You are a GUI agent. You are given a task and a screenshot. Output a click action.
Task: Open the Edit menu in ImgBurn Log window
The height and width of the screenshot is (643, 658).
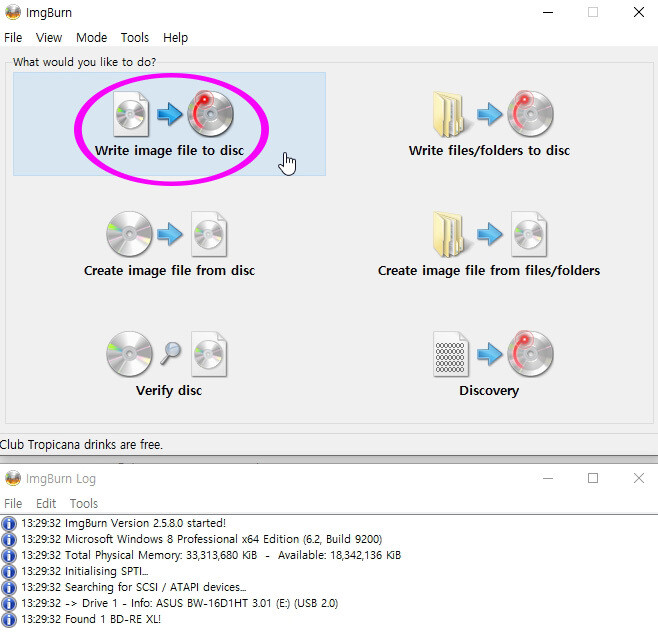[x=46, y=503]
